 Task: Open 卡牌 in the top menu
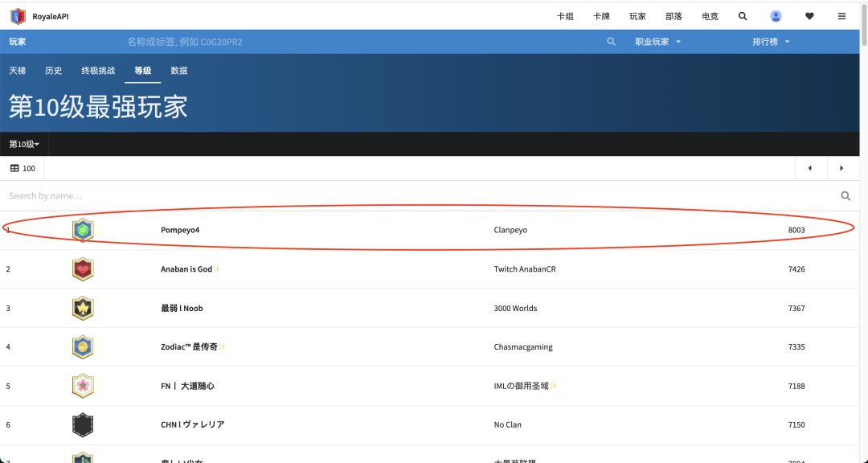click(x=601, y=16)
